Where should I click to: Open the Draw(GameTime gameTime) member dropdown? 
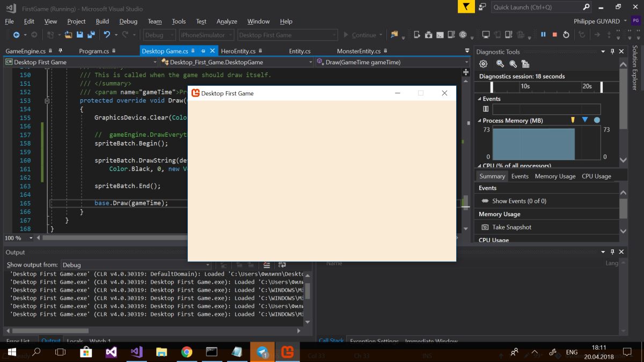(x=393, y=62)
